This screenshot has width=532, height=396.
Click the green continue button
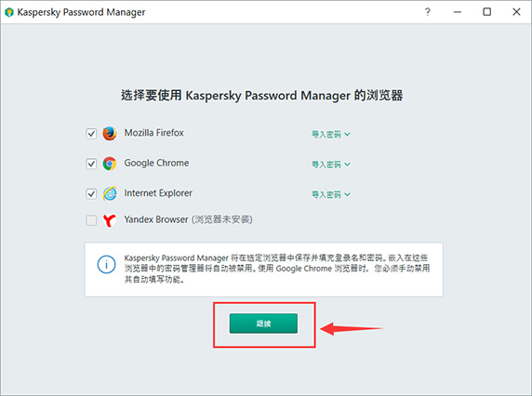point(263,323)
